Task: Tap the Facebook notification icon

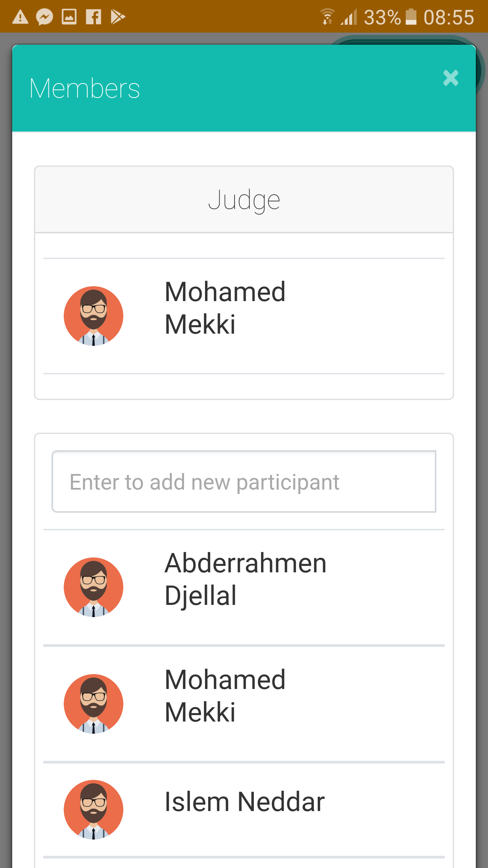Action: pyautogui.click(x=94, y=17)
